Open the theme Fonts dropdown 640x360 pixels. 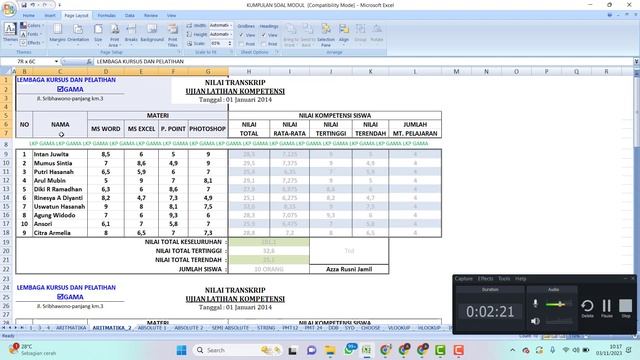(31, 34)
